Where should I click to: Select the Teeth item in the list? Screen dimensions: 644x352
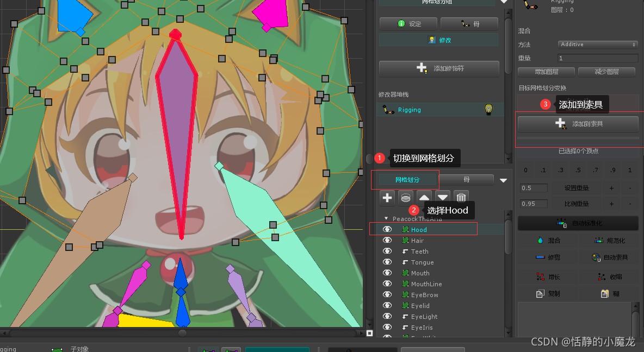coord(420,252)
